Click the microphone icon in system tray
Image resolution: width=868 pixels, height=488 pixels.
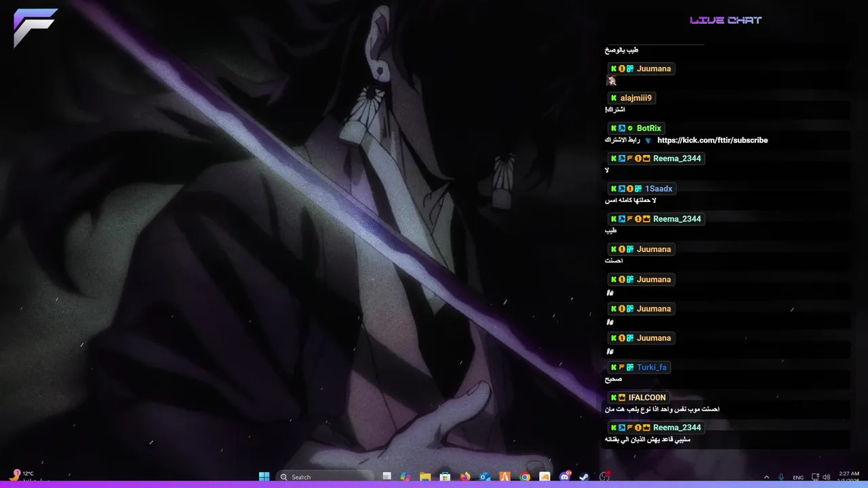781,477
